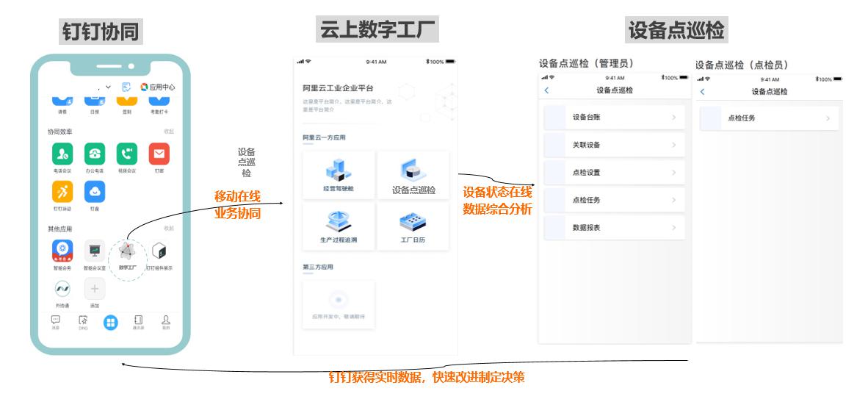Click the 第三方应用 section header
Viewport: 868px width, 402px height.
tap(318, 267)
